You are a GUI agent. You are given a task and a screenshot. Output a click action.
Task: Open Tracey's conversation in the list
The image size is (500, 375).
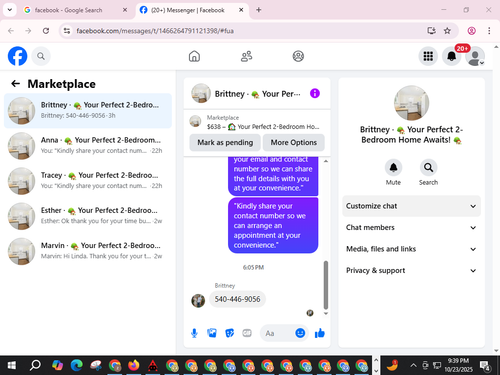pos(88,181)
